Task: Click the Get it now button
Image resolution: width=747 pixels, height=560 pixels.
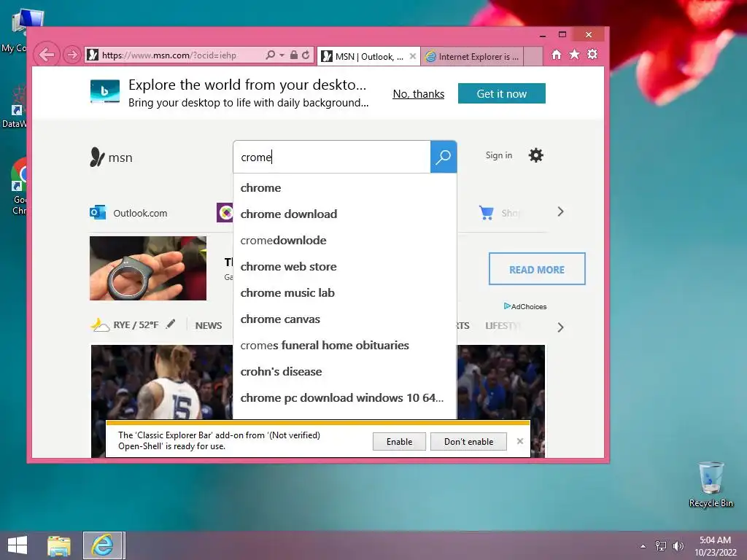Action: [x=502, y=94]
